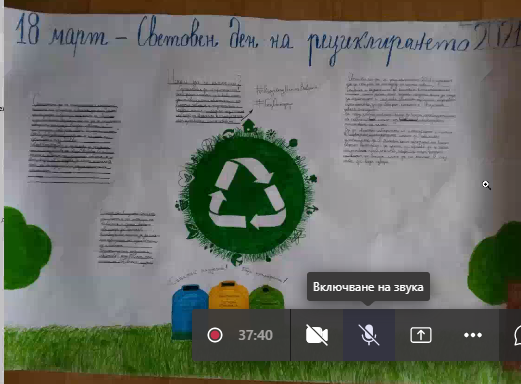Show the conversation chat icon
Viewport: 521px width, 384px height.
(x=517, y=335)
